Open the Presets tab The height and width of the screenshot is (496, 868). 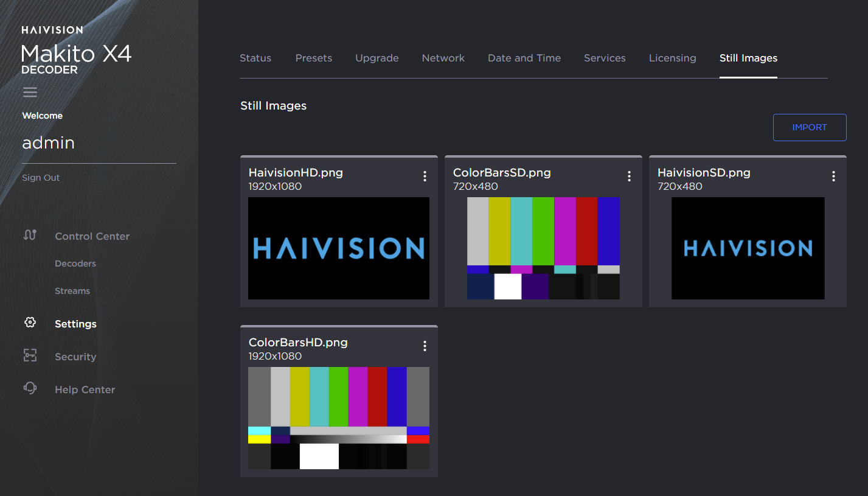coord(314,58)
